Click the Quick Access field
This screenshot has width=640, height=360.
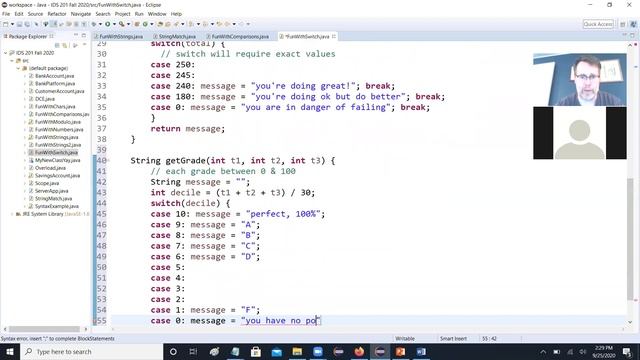coord(598,24)
